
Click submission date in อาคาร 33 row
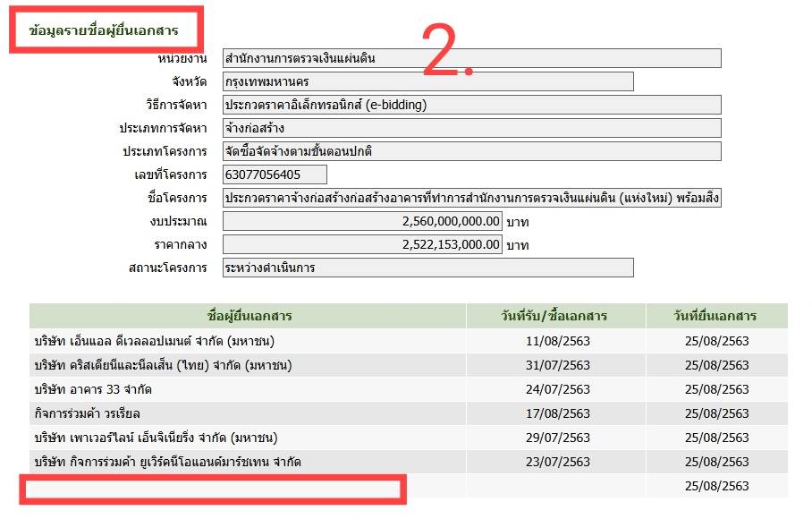click(x=716, y=389)
